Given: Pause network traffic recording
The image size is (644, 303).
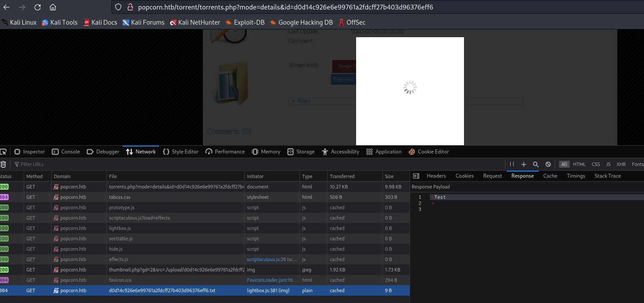Looking at the screenshot, I should pyautogui.click(x=511, y=164).
